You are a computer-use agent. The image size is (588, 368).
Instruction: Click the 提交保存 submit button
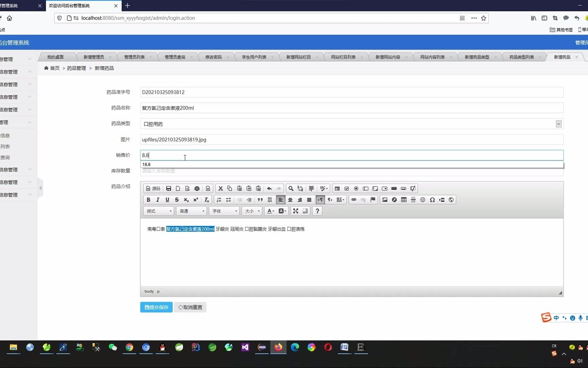pos(156,307)
